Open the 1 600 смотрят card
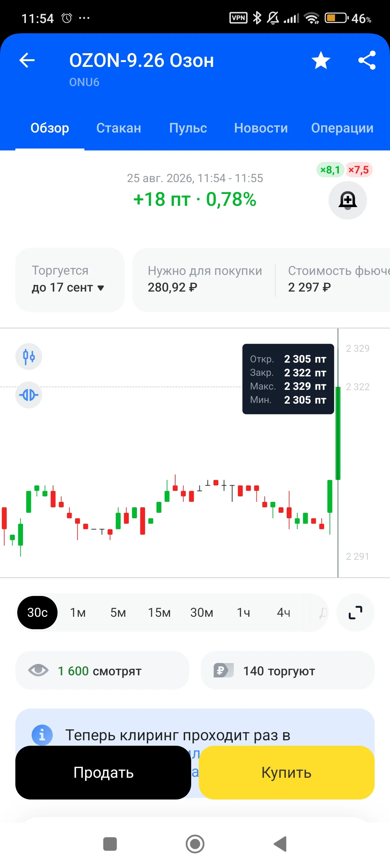The image size is (390, 868). tap(102, 671)
